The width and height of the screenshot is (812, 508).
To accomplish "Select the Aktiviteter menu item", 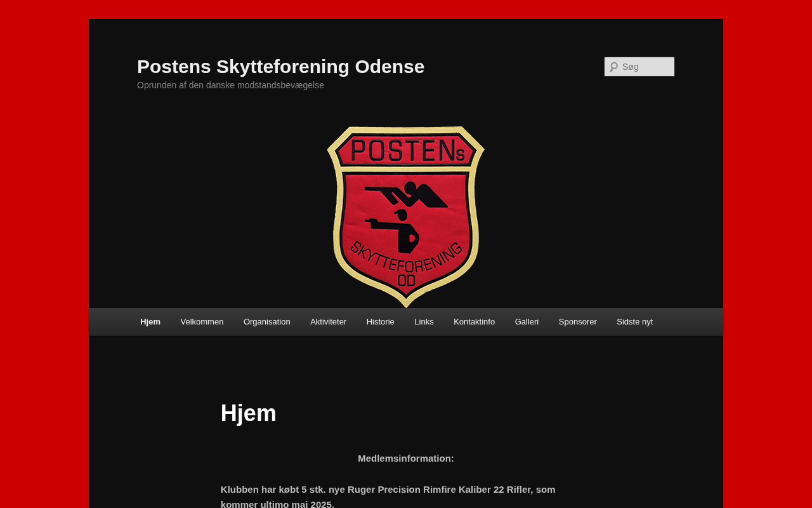I will 329,322.
